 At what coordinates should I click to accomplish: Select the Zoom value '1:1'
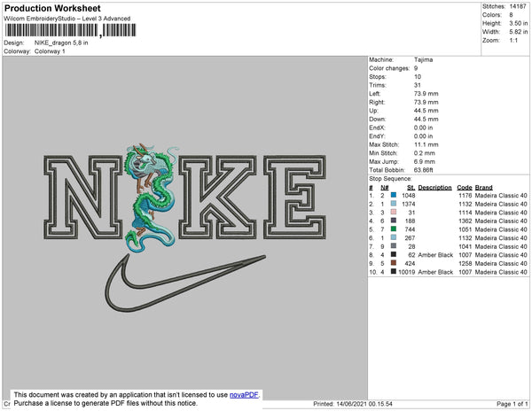point(513,41)
